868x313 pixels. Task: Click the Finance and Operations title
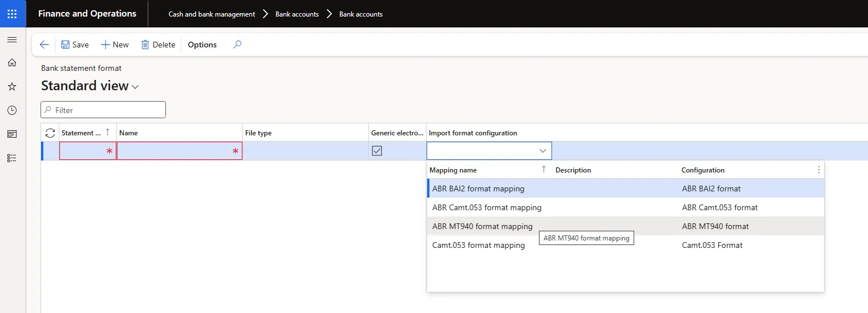tap(87, 14)
